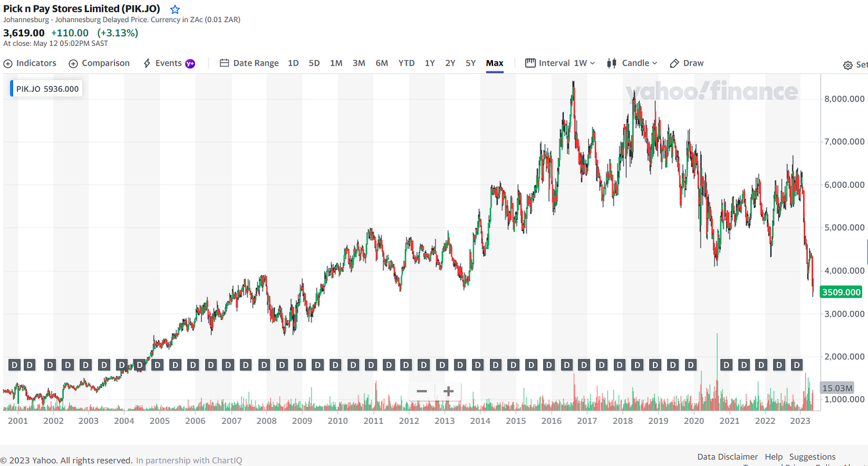Image resolution: width=868 pixels, height=466 pixels.
Task: Click the "2008" year label on the time axis
Action: 266,421
